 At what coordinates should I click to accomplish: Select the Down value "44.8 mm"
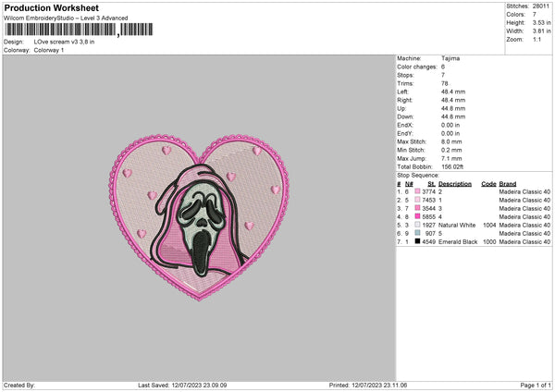[x=453, y=116]
